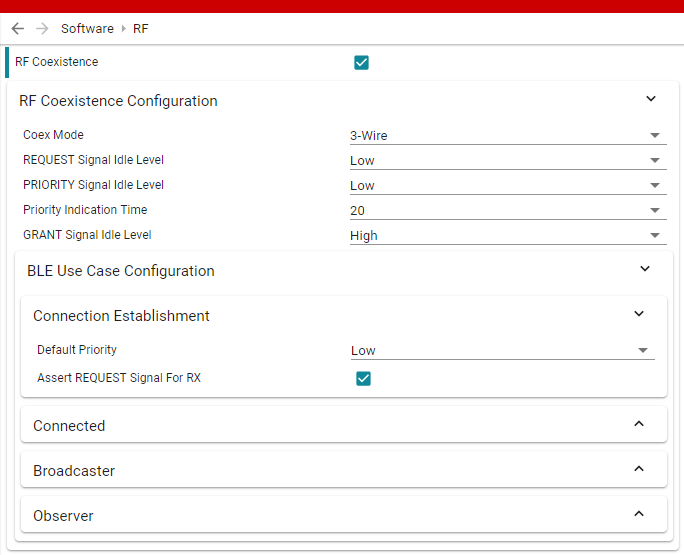This screenshot has height=555, width=684.
Task: Click the BLE Use Case Configuration heading
Action: point(121,271)
